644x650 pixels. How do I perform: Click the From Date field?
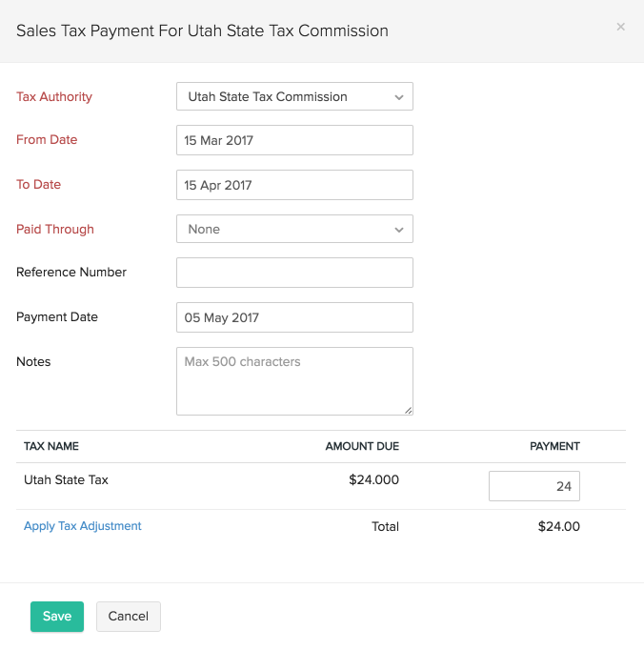[x=294, y=140]
